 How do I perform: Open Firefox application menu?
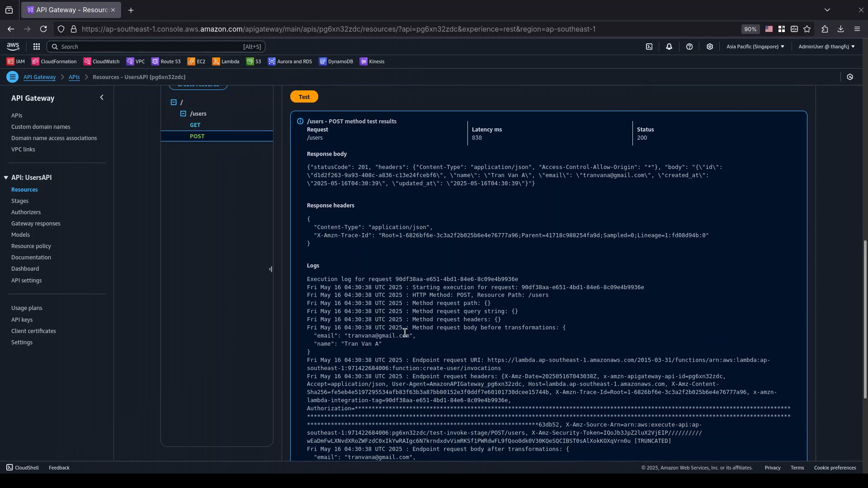coord(857,29)
